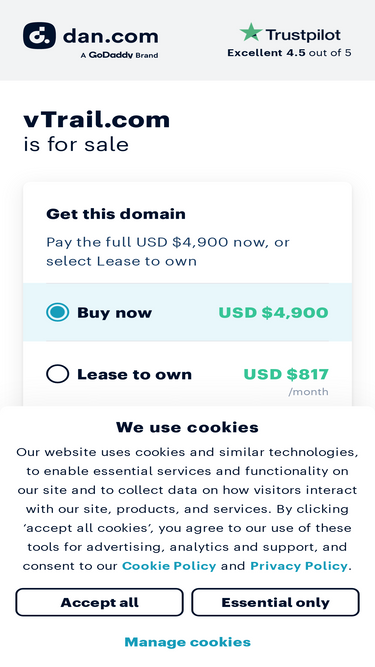Open the Cookie Policy link
This screenshot has height=667, width=375.
(169, 566)
